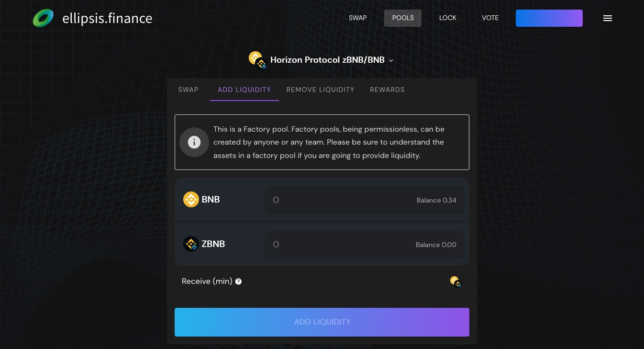Open the hamburger menu icon
This screenshot has width=644, height=349.
click(608, 18)
